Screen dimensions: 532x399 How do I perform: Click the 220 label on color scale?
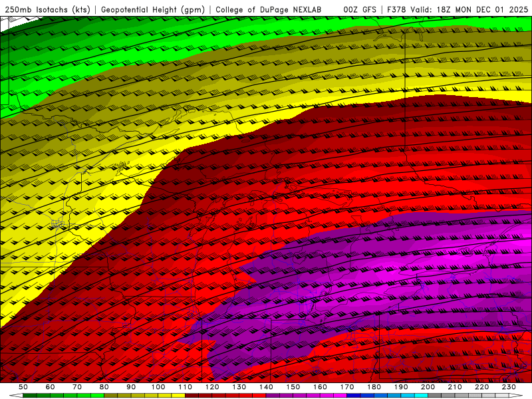click(481, 387)
